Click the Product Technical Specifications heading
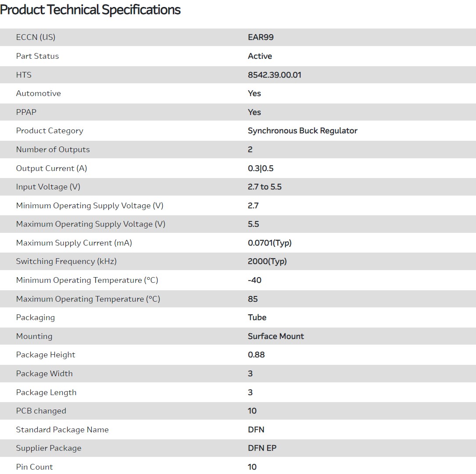Image resolution: width=476 pixels, height=474 pixels. click(90, 10)
